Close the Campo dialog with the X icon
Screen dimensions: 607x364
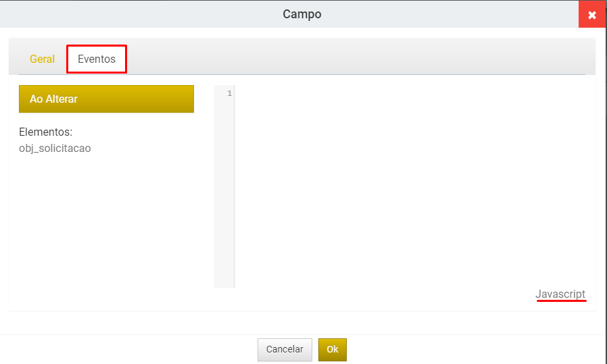[x=592, y=14]
